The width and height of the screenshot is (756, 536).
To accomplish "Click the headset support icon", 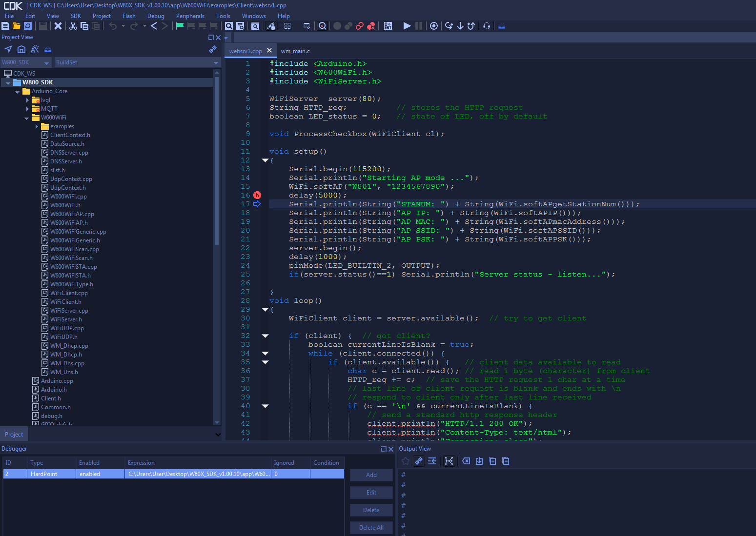I will point(487,26).
